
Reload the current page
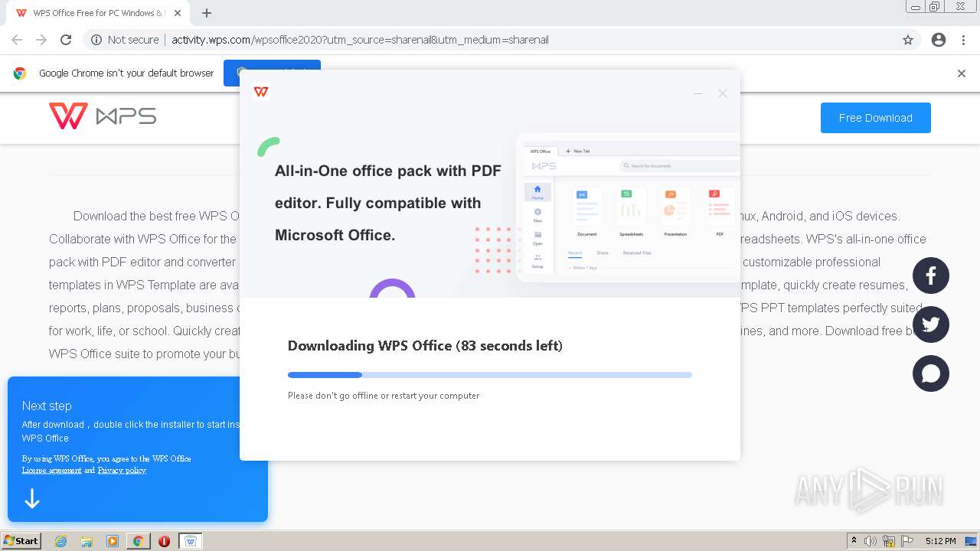66,40
